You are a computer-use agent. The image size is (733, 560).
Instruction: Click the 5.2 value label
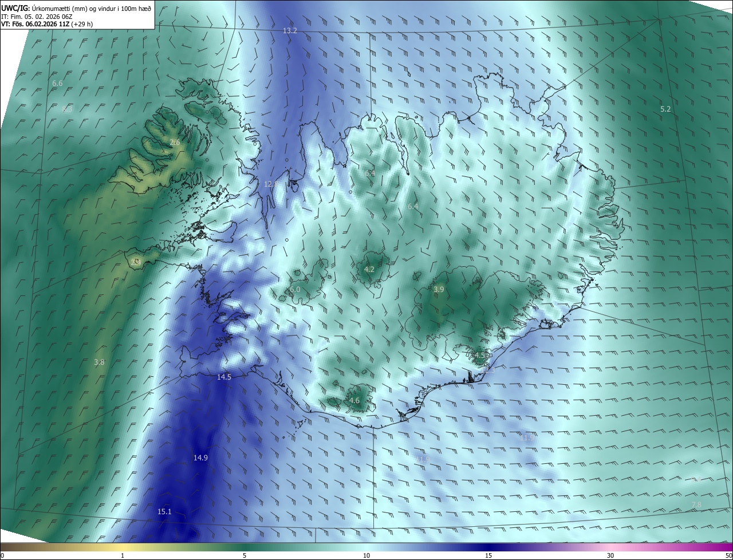pos(665,109)
